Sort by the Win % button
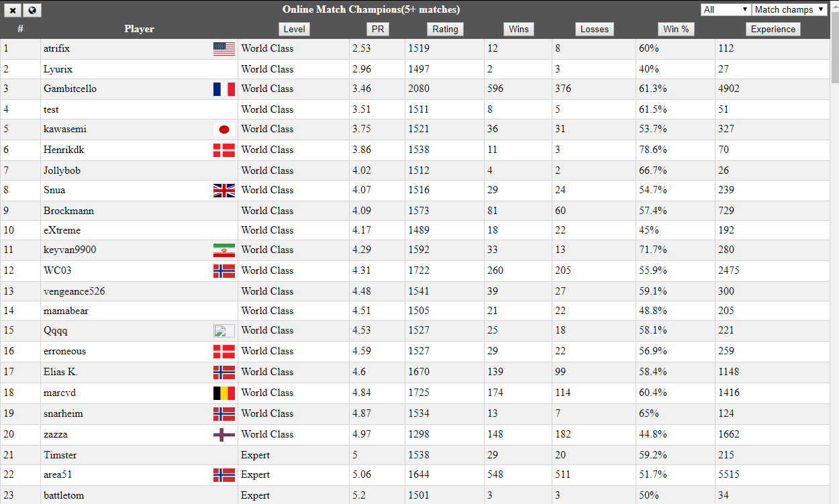 pos(676,29)
